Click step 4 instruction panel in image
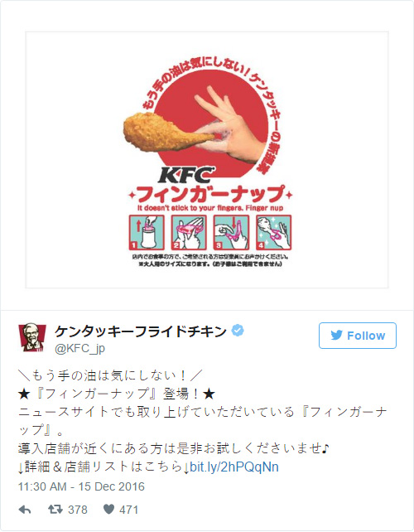This screenshot has height=532, width=414. (273, 232)
